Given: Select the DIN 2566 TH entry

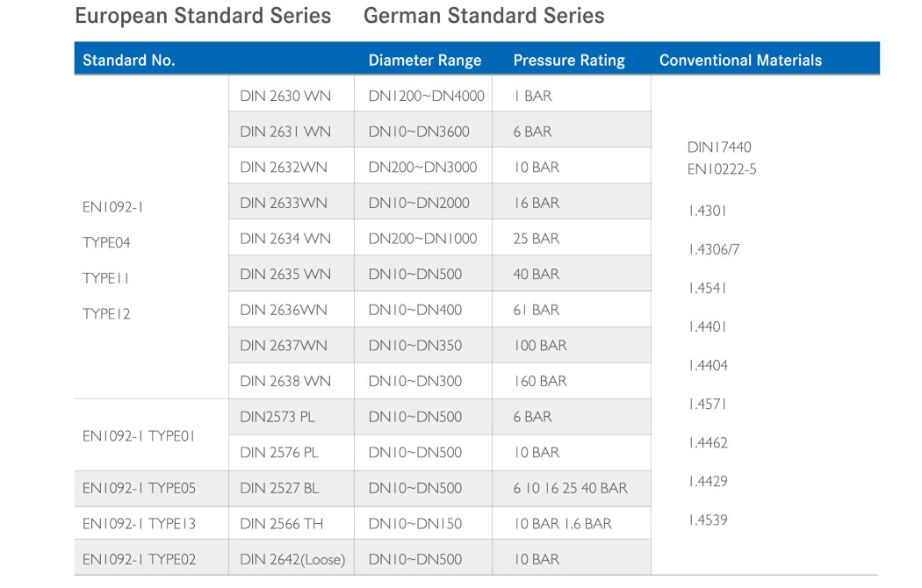Looking at the screenshot, I should click(281, 524).
